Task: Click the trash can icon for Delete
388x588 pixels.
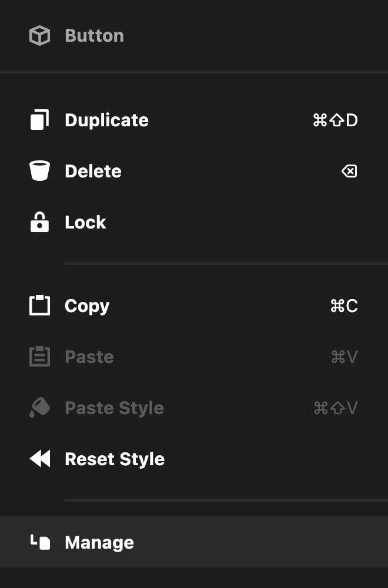Action: [x=39, y=171]
